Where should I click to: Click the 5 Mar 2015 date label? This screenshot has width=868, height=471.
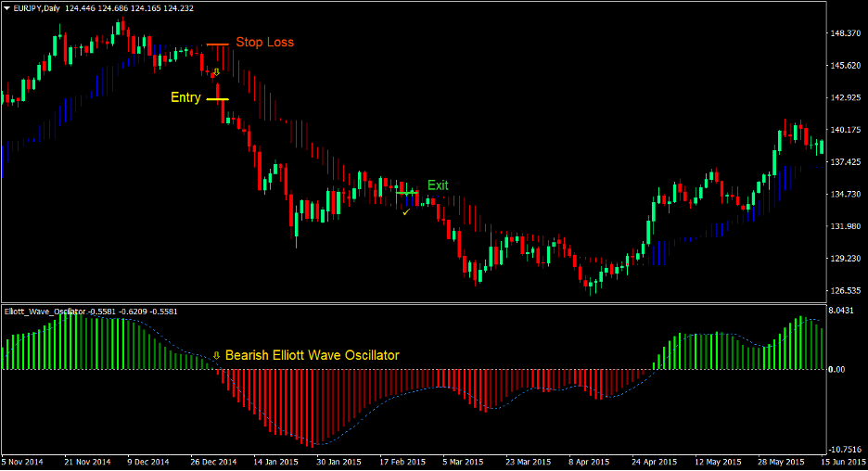[x=463, y=462]
